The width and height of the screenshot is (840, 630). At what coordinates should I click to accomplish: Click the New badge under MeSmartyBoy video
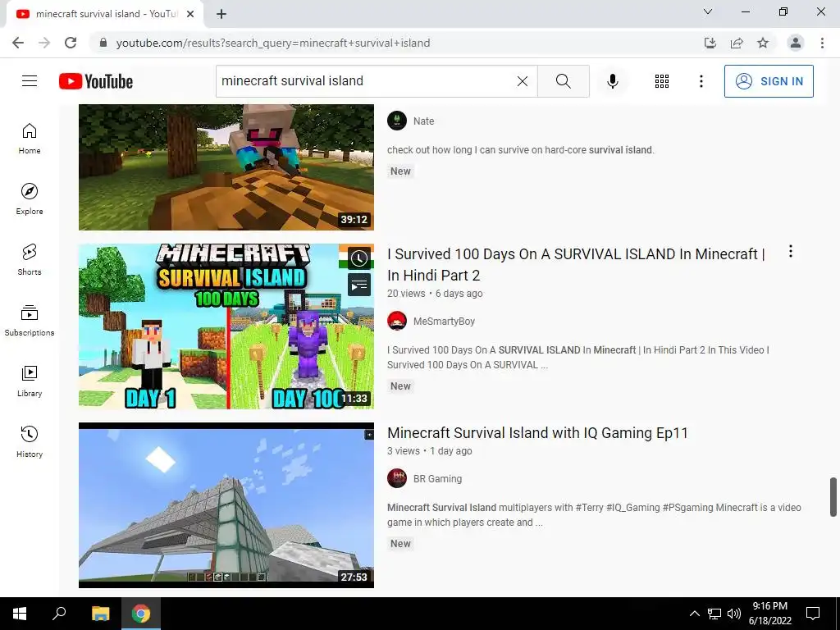400,386
